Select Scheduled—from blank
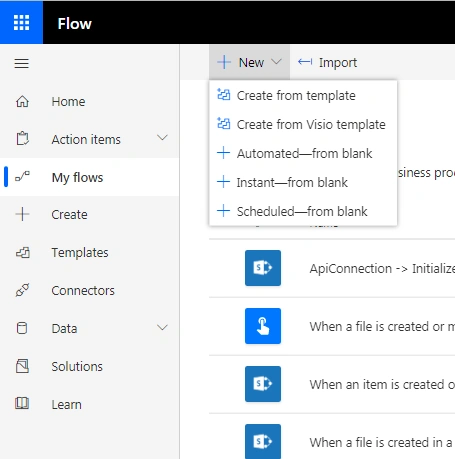This screenshot has height=459, width=455. click(303, 211)
